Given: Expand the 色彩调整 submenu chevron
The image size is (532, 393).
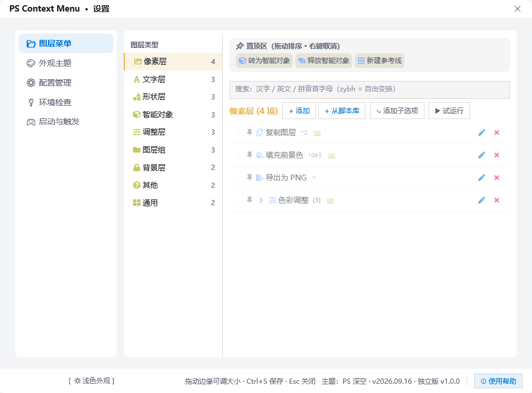Looking at the screenshot, I should 261,200.
